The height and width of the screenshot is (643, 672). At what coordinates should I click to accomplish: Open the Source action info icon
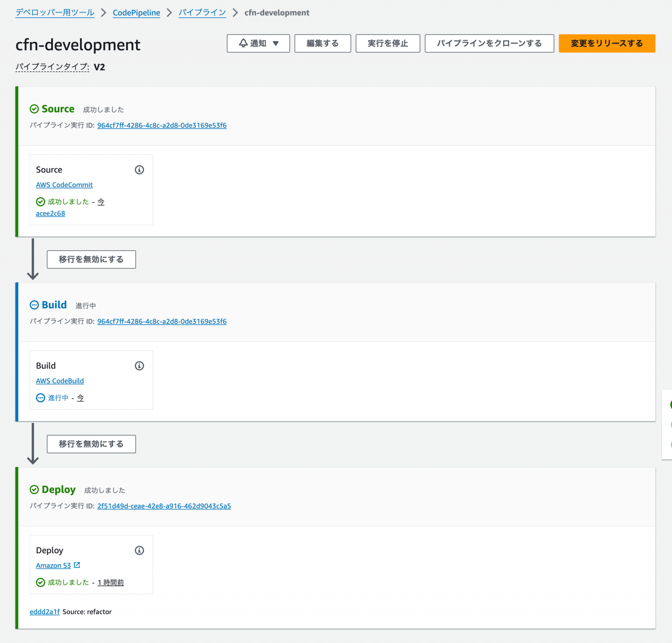139,170
